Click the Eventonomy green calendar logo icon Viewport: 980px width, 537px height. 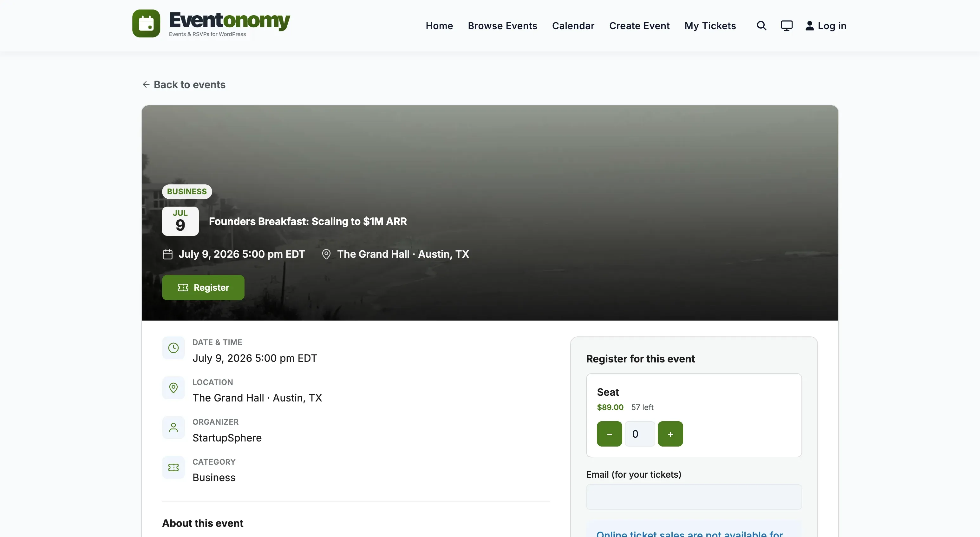pos(146,23)
